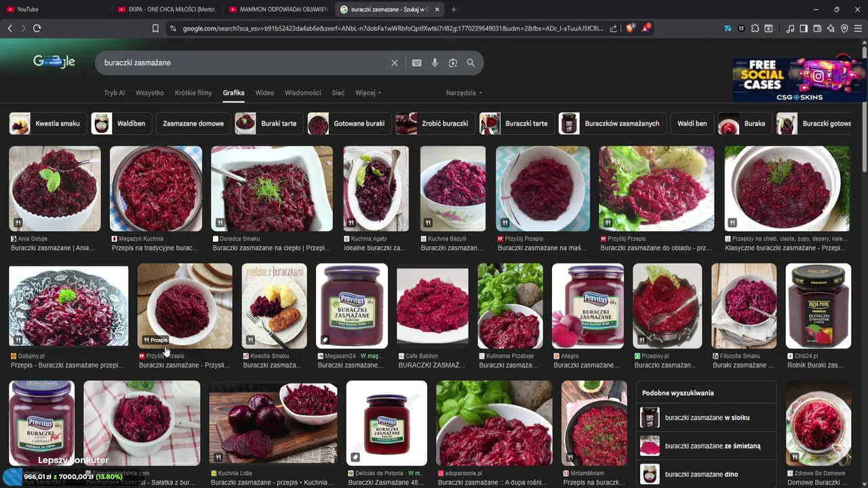The width and height of the screenshot is (868, 488).
Task: Open the on-screen keyboard input tool
Action: (416, 62)
